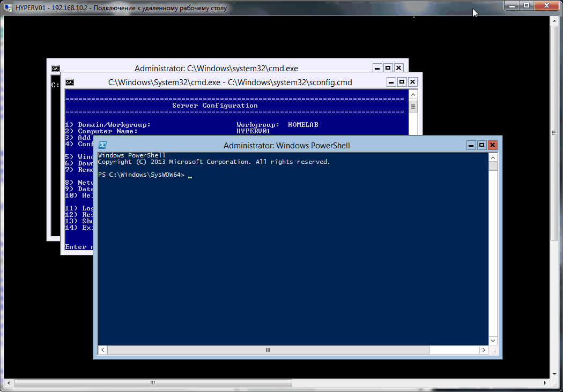563x392 pixels.
Task: Click PowerShell's vertical scrollbar up arrow
Action: [x=493, y=157]
